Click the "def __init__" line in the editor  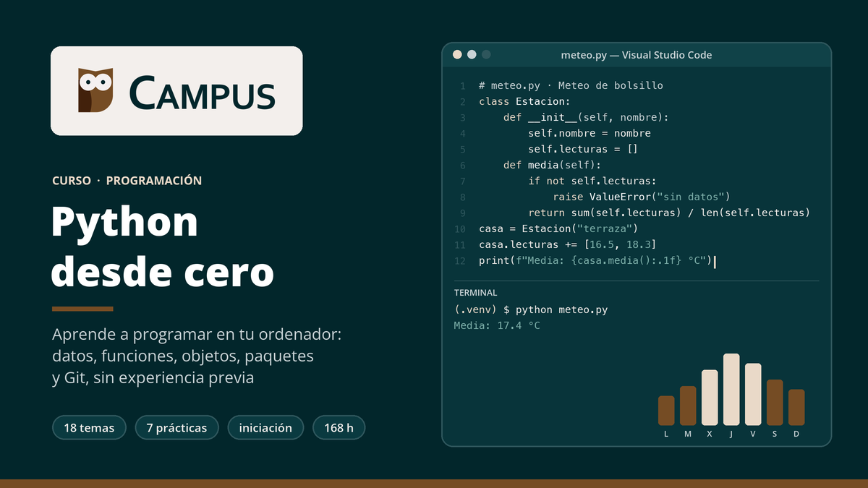[586, 117]
